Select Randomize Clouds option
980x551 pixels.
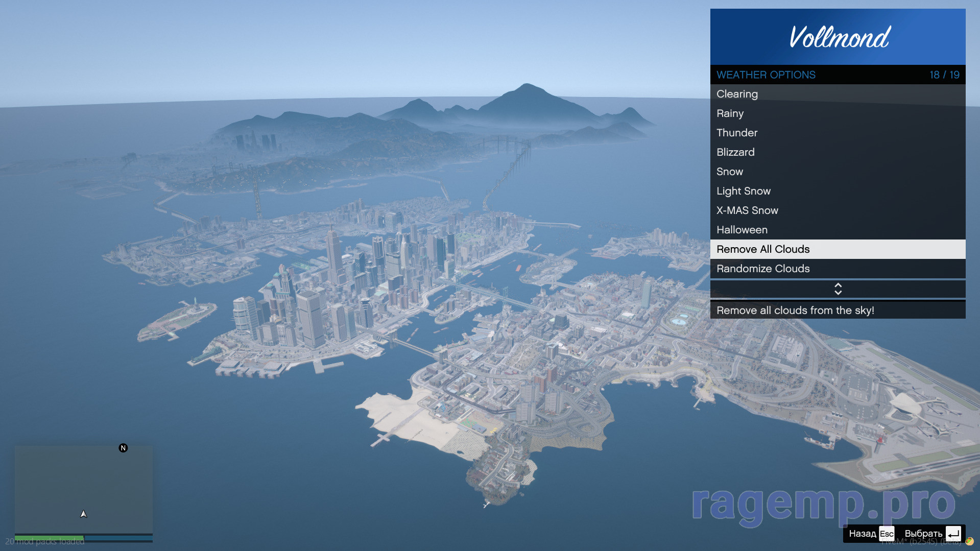[838, 269]
